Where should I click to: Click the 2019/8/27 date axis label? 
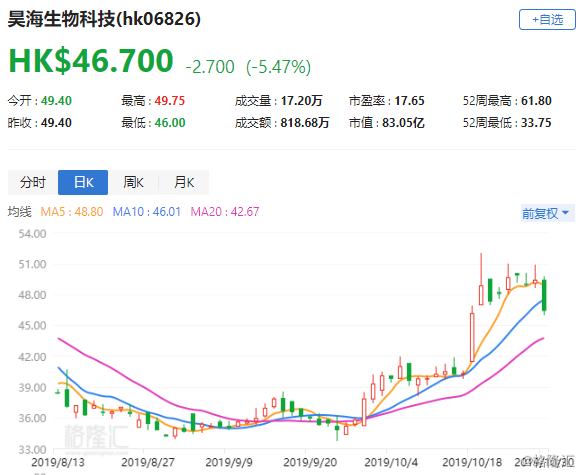tap(148, 462)
